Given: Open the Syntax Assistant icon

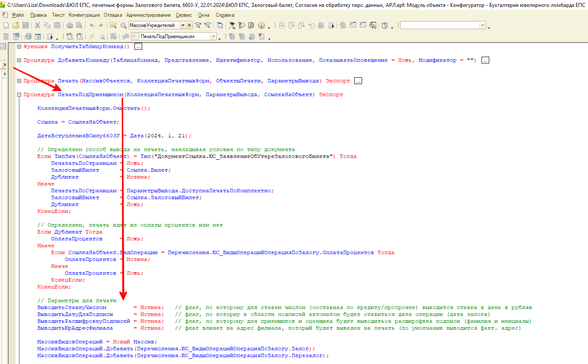Looking at the screenshot, I should pyautogui.click(x=232, y=25).
